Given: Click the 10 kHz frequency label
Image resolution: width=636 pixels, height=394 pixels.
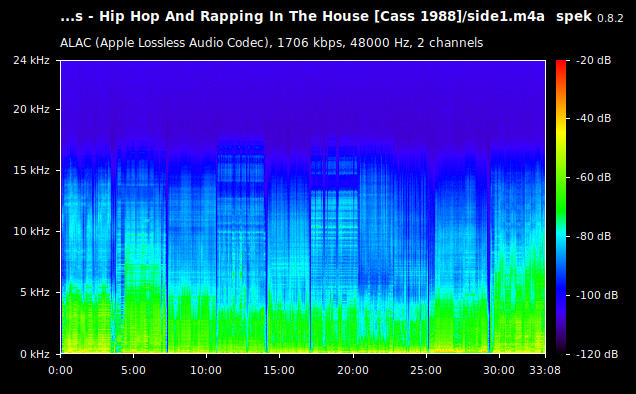Looking at the screenshot, I should pos(31,231).
